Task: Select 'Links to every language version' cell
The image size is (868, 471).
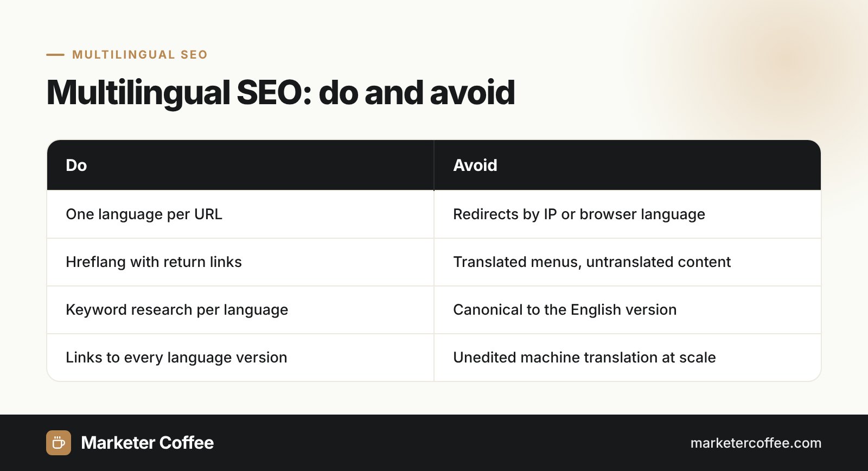Action: pyautogui.click(x=240, y=358)
